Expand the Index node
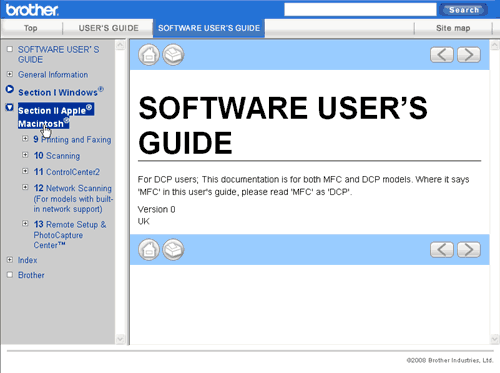500x373 pixels. click(10, 260)
